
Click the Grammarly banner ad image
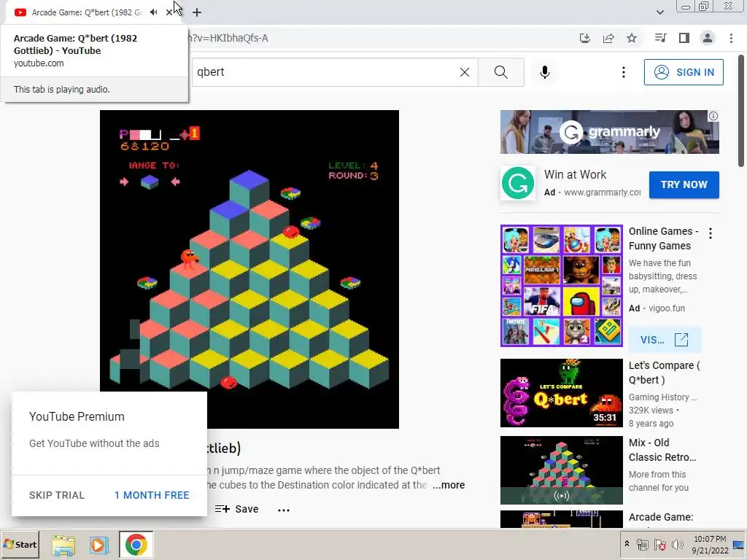tap(610, 132)
